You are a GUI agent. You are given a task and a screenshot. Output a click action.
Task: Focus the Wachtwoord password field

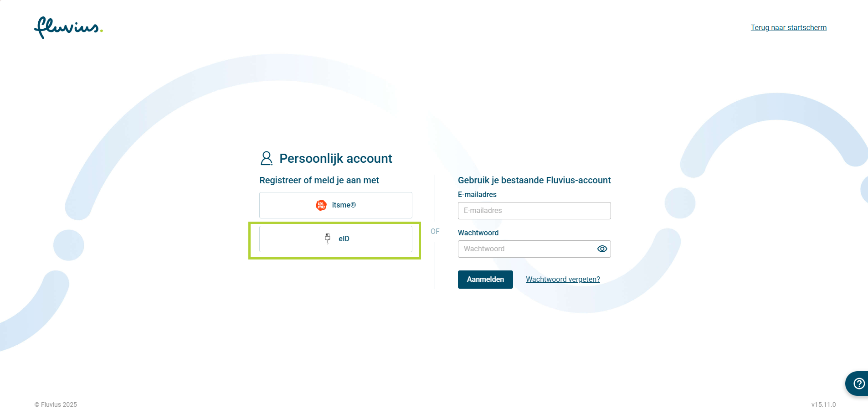526,249
